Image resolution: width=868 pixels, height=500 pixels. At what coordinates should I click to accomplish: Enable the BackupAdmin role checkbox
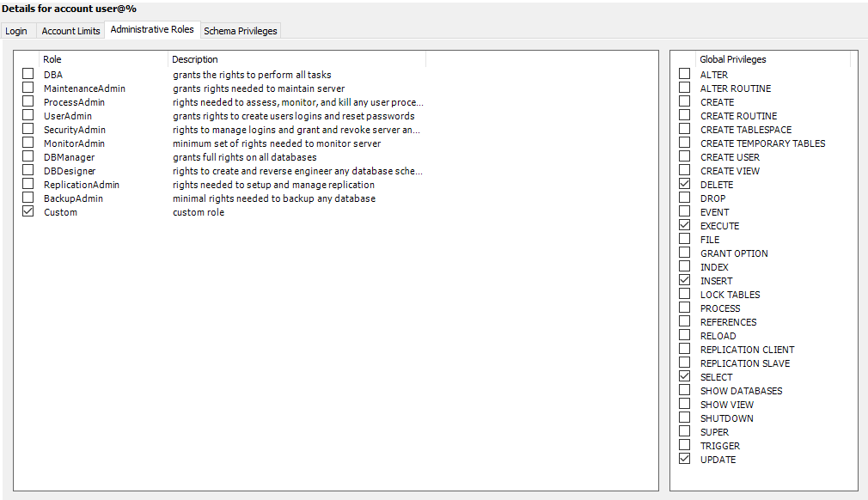point(28,198)
